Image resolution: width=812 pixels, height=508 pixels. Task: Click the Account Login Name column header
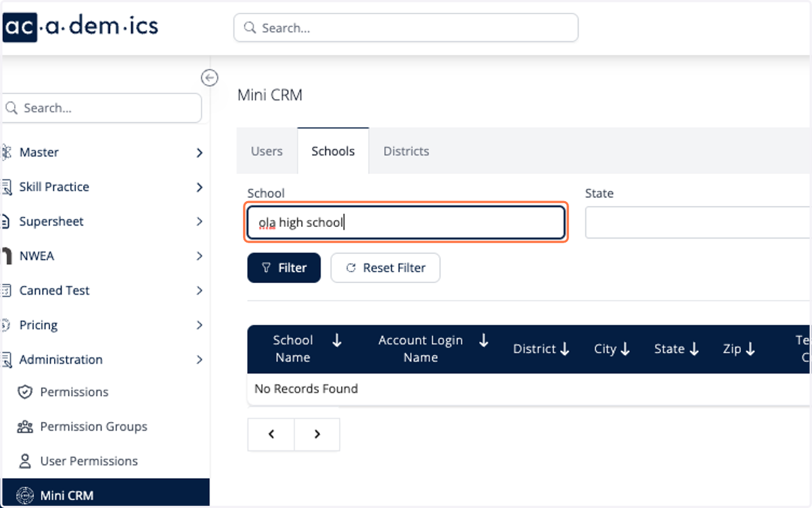coord(420,349)
